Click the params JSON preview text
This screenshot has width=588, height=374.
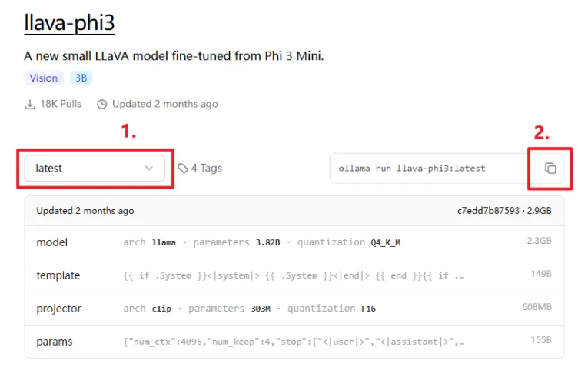point(294,342)
